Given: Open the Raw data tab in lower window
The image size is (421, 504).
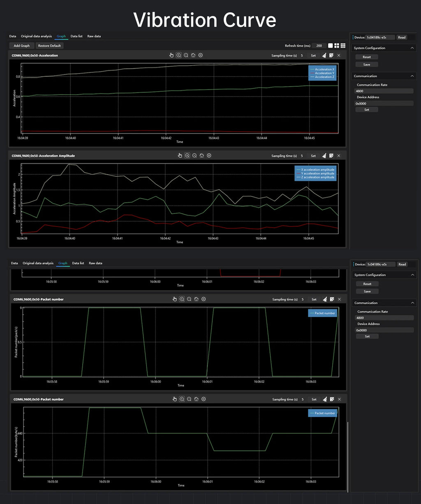Looking at the screenshot, I should (x=95, y=263).
